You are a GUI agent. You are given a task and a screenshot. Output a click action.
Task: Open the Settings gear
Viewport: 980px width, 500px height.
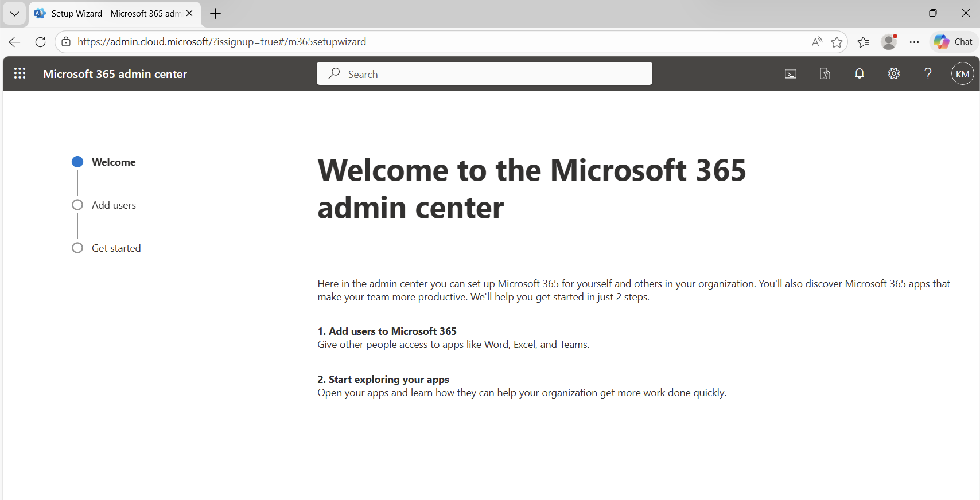click(894, 73)
